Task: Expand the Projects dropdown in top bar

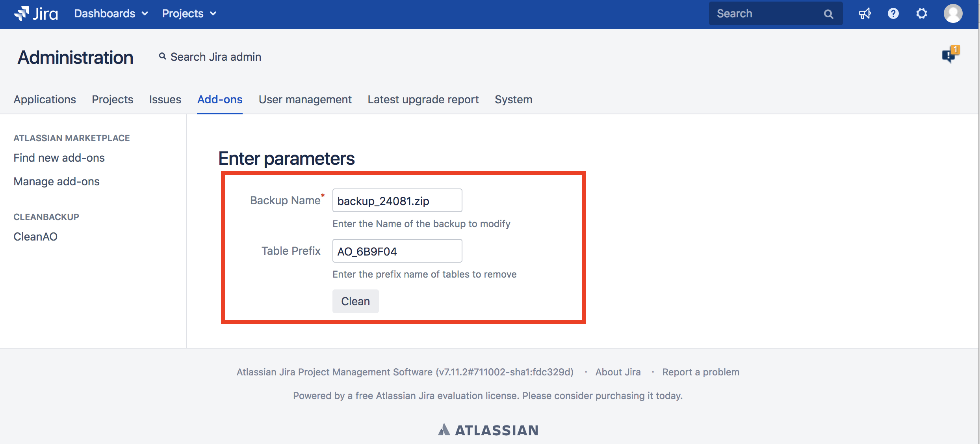Action: click(x=189, y=14)
